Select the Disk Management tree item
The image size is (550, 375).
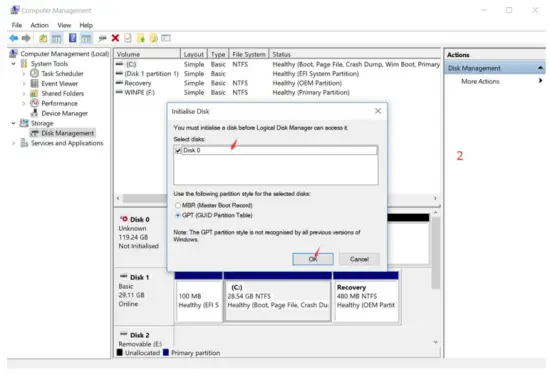point(67,133)
